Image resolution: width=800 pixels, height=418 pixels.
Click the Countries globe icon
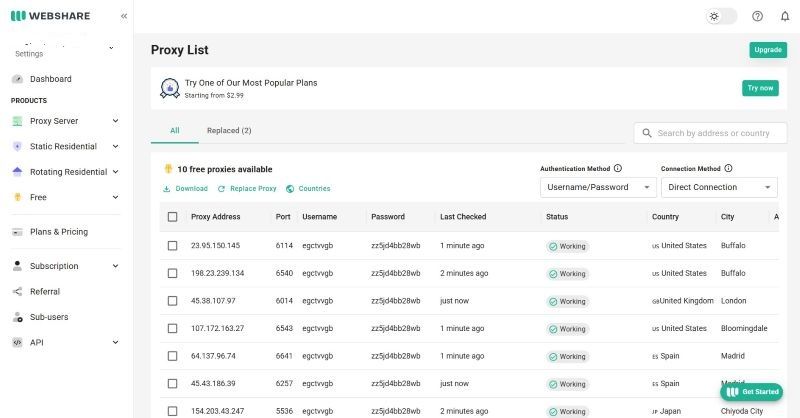click(290, 189)
